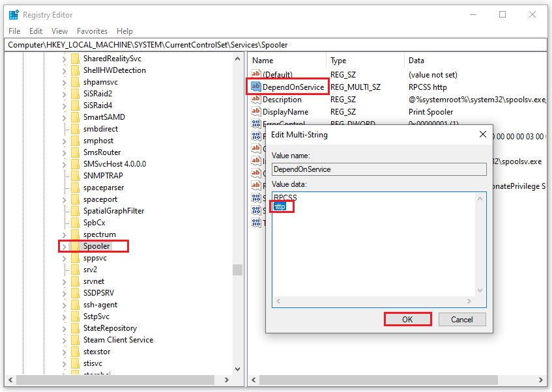The image size is (552, 392).
Task: Open the File menu
Action: click(14, 31)
